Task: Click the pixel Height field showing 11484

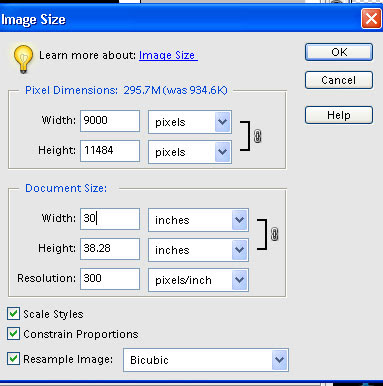Action: pyautogui.click(x=110, y=151)
